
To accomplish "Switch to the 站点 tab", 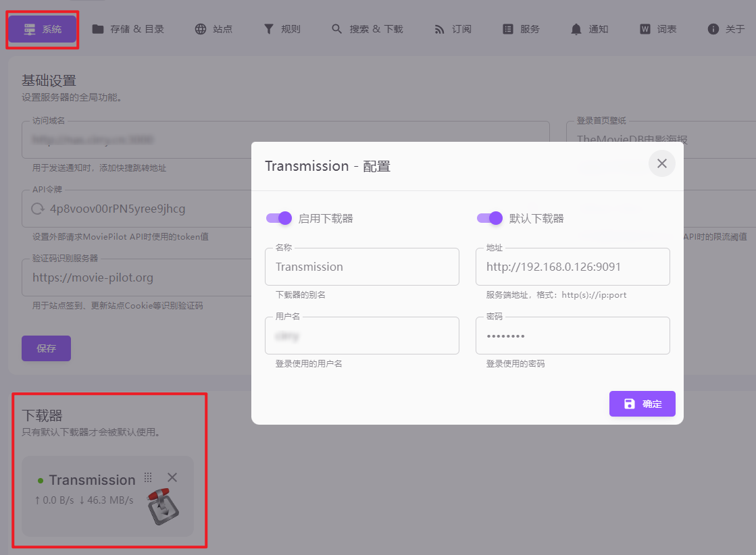I will (x=213, y=29).
